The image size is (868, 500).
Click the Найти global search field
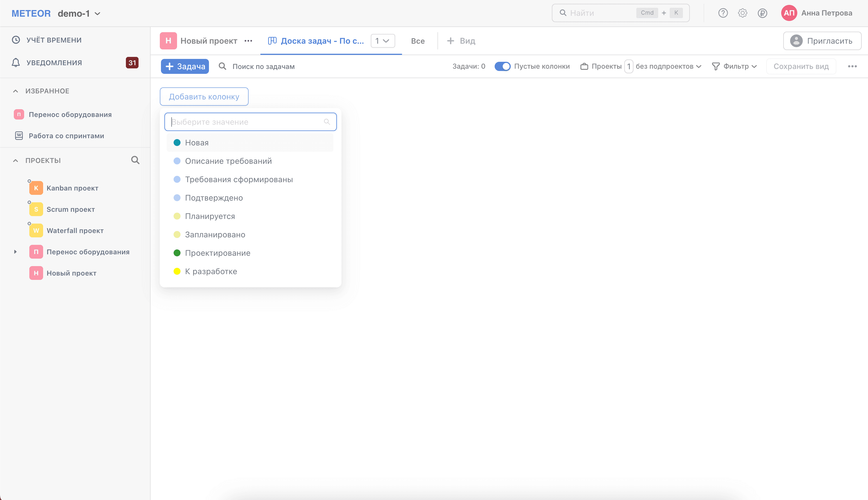[x=620, y=13]
